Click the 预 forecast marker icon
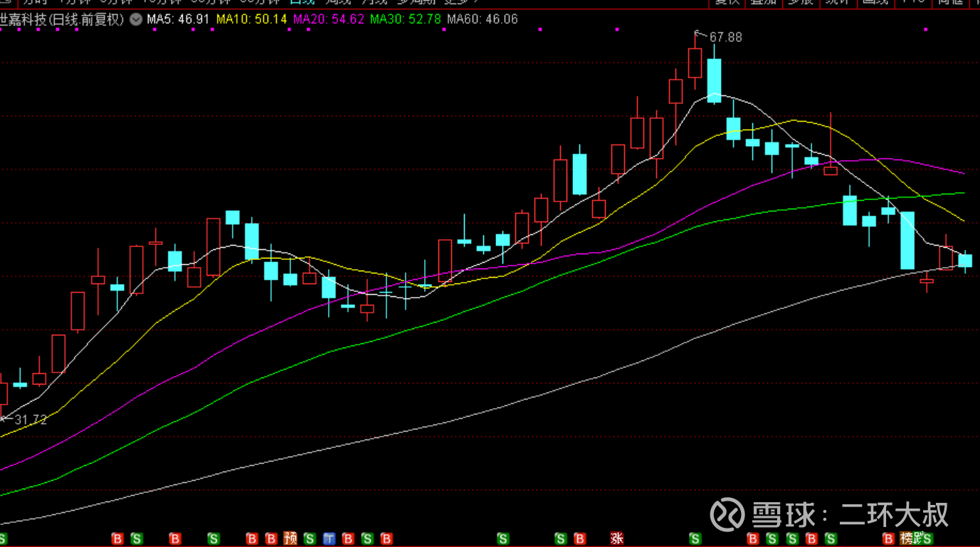The image size is (980, 547). [x=290, y=538]
